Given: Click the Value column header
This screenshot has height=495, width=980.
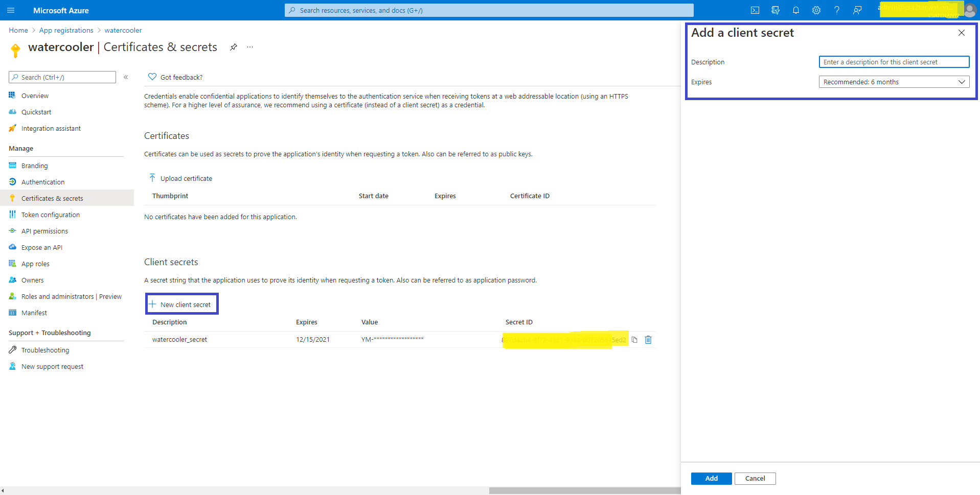Looking at the screenshot, I should [370, 322].
